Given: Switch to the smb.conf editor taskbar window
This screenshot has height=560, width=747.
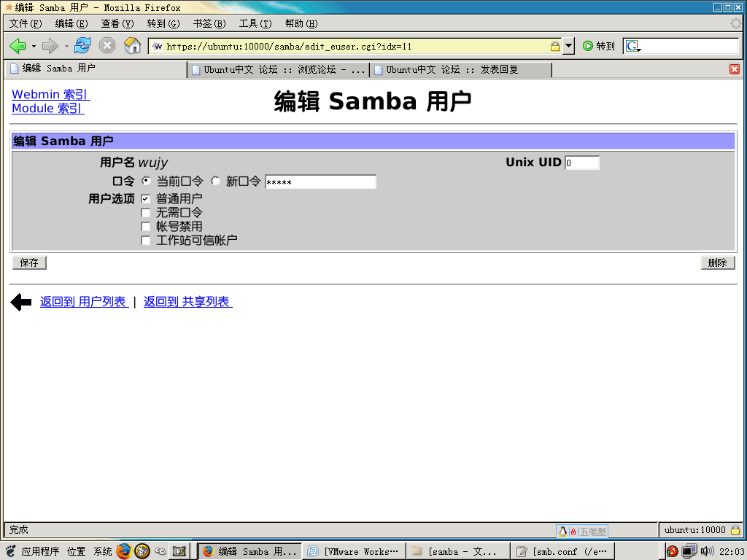Looking at the screenshot, I should 562,551.
